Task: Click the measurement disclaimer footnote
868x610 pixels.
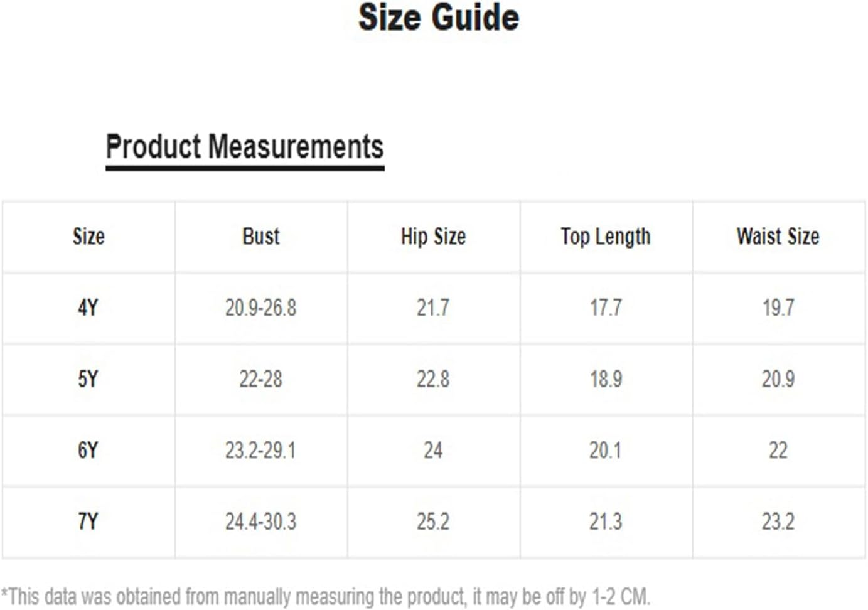Action: coord(326,596)
